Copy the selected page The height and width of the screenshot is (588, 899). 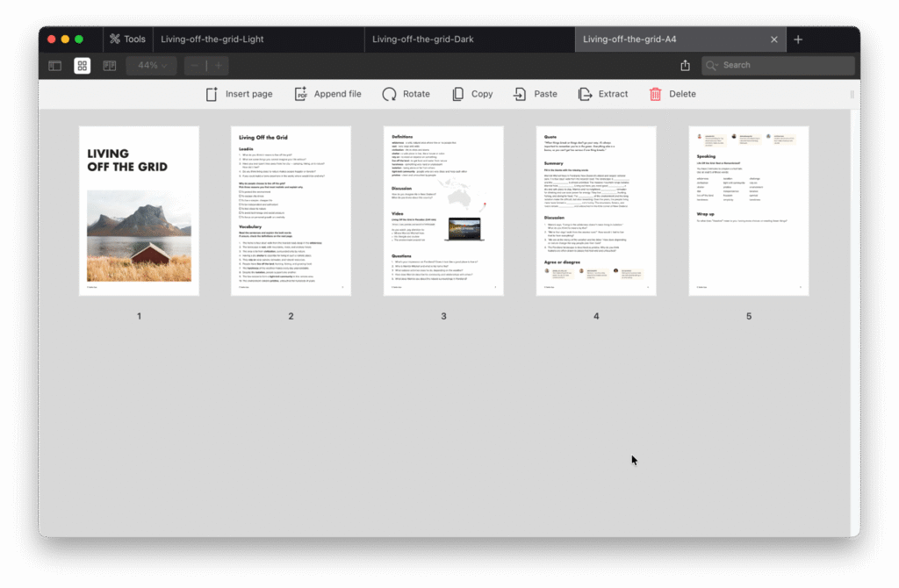tap(472, 94)
